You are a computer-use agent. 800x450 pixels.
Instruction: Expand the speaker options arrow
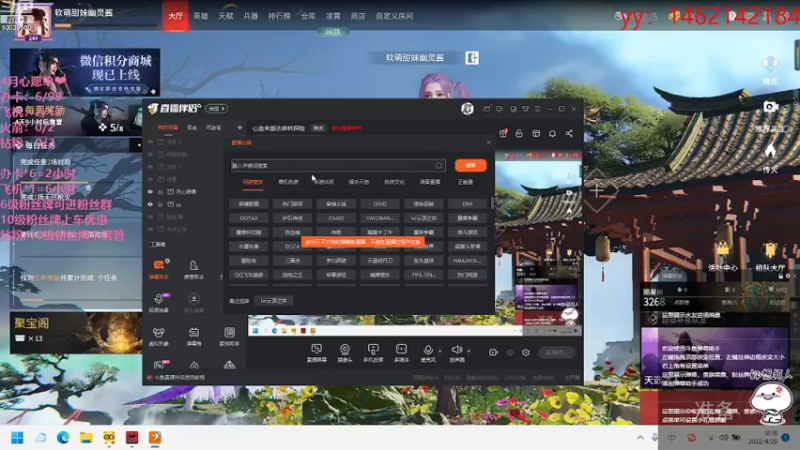pyautogui.click(x=469, y=351)
